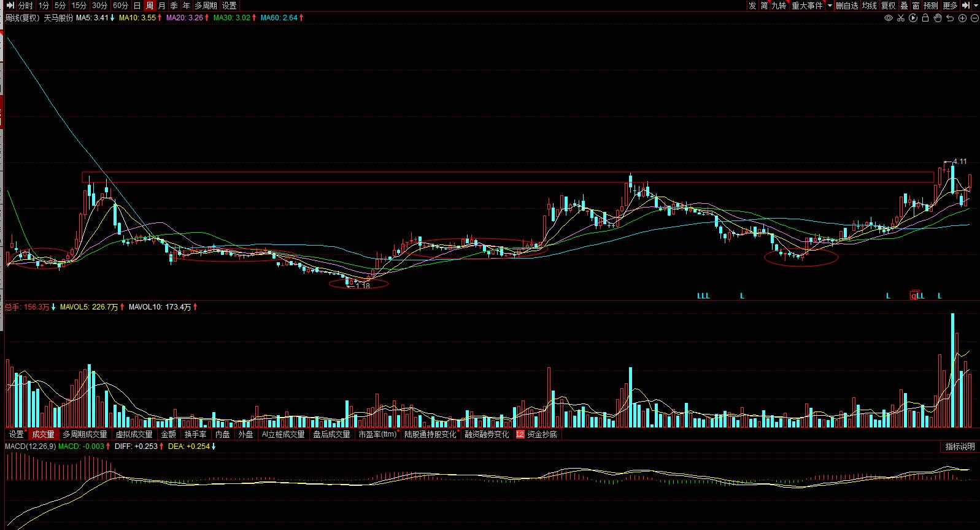The height and width of the screenshot is (530, 980).
Task: Switch to the 月 monthly period tab
Action: click(161, 6)
